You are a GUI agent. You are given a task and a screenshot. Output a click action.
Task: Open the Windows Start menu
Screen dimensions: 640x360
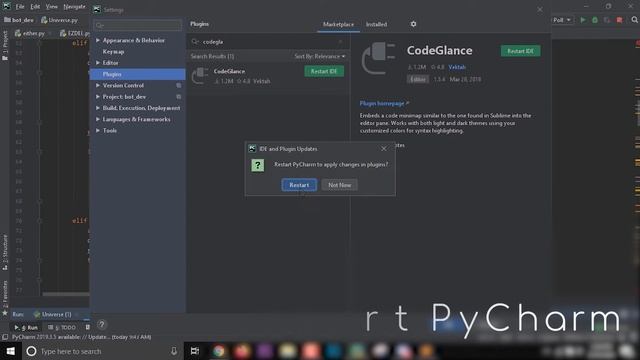pos(11,351)
